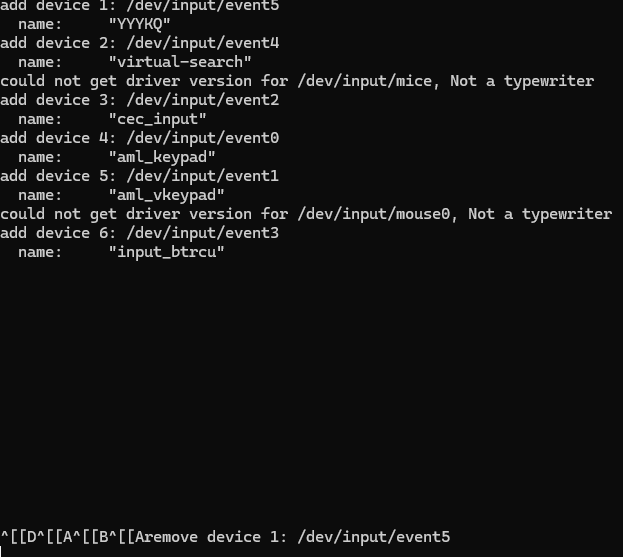Click the "cec_input" device name

[158, 119]
